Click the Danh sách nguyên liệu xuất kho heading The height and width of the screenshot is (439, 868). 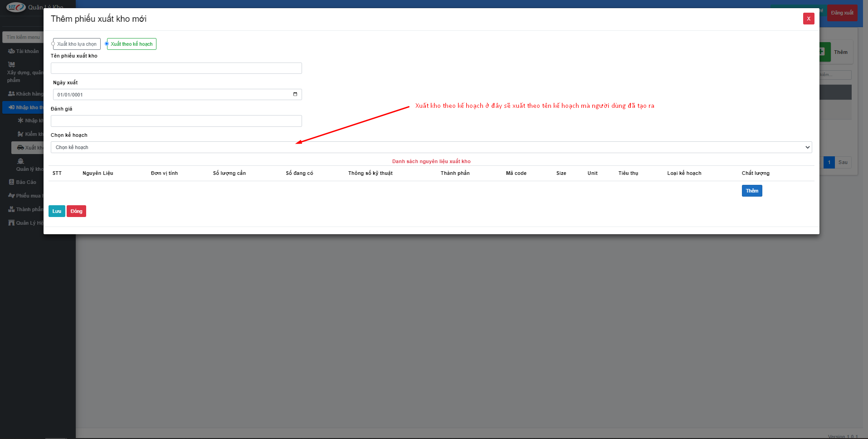(x=431, y=161)
